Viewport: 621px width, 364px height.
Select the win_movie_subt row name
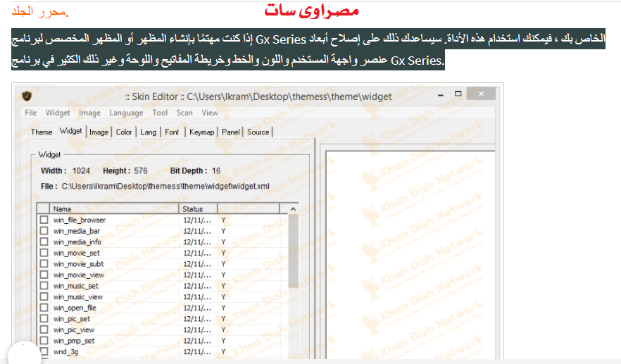click(78, 264)
